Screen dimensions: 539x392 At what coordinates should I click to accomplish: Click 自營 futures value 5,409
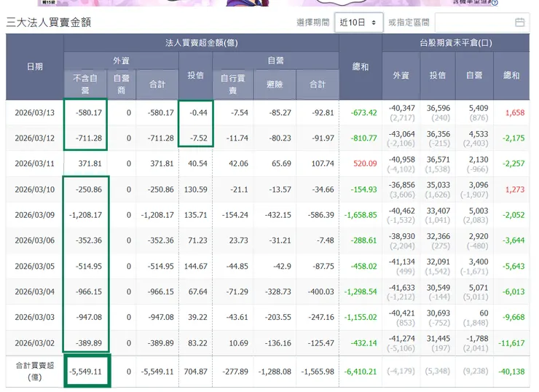(479, 108)
